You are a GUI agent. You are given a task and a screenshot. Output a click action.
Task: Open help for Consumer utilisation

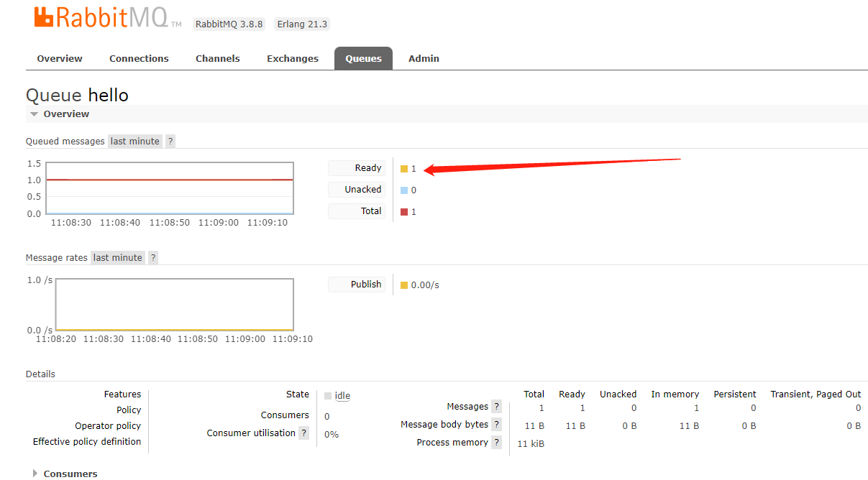pyautogui.click(x=304, y=433)
